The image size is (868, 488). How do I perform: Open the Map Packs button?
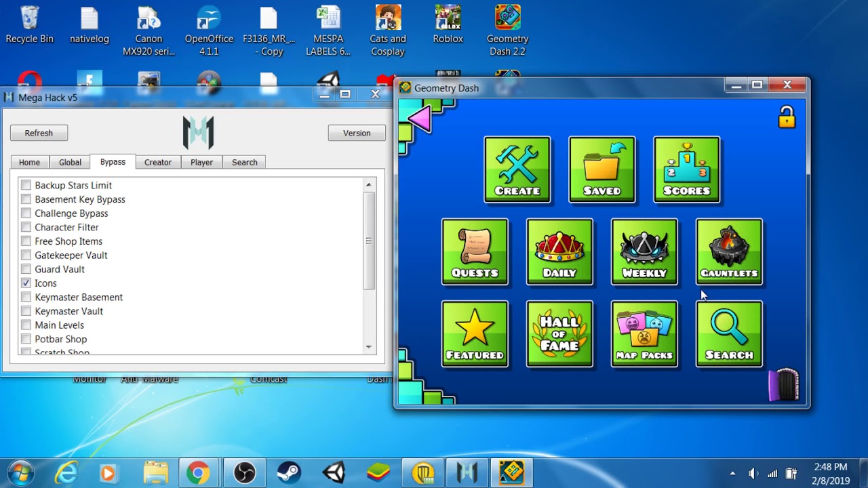tap(644, 333)
